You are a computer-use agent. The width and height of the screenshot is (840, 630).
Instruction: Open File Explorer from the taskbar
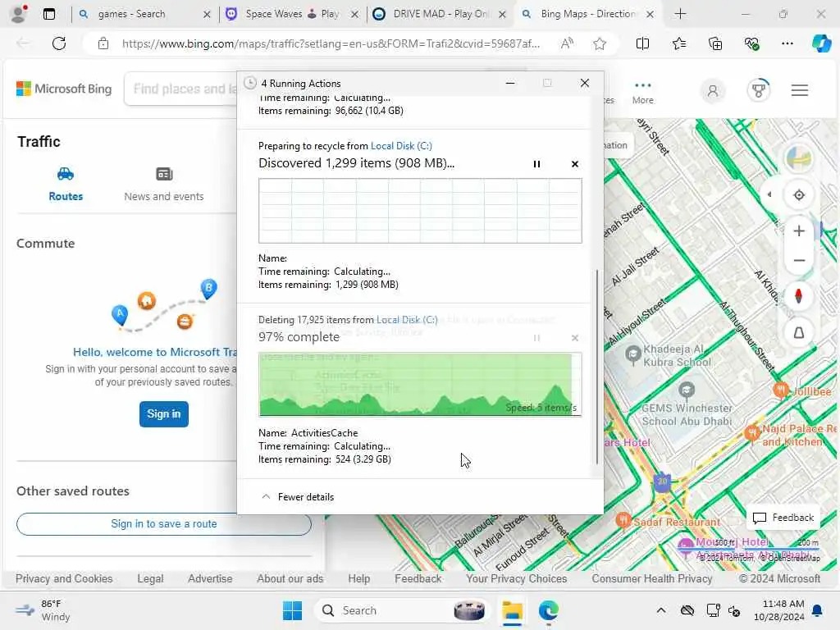512,610
